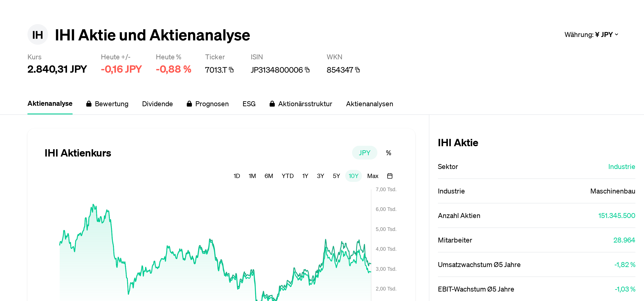
Task: Click the ticker text 7013.T
Action: pyautogui.click(x=216, y=70)
